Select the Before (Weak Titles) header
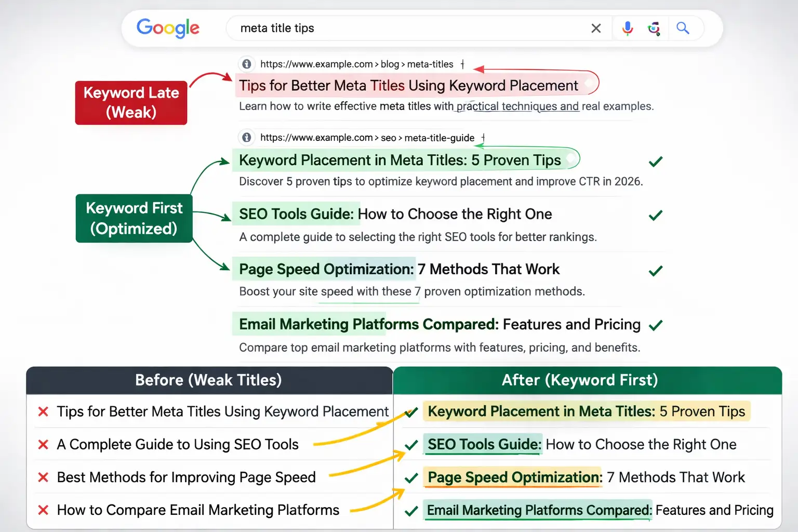This screenshot has width=798, height=532. [208, 380]
